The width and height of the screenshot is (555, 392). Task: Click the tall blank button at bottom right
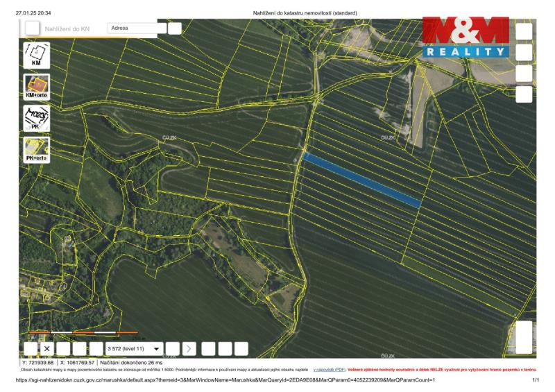(524, 337)
